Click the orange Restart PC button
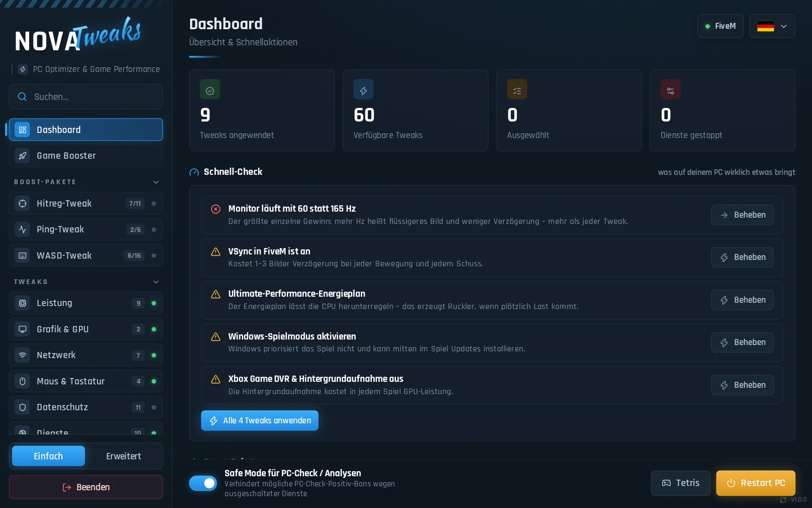This screenshot has width=812, height=508. (755, 483)
